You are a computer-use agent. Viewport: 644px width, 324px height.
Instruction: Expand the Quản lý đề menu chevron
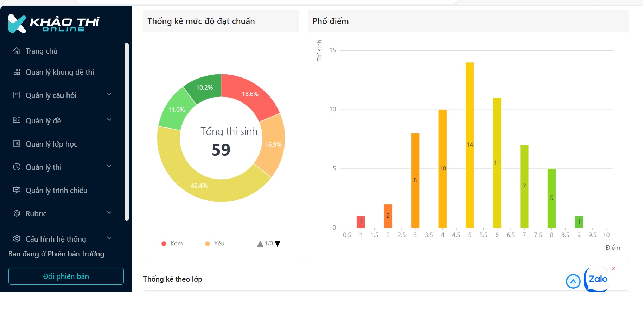[x=109, y=120]
